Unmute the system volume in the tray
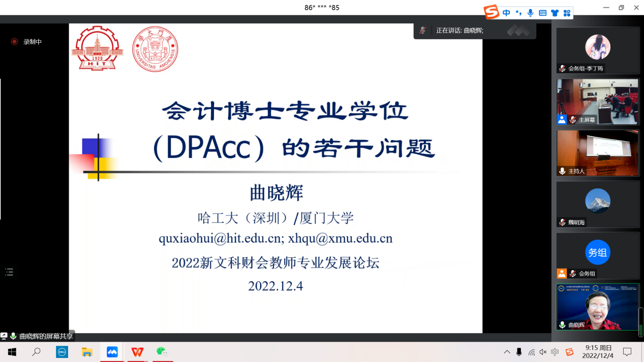This screenshot has width=644, height=362. point(543,352)
